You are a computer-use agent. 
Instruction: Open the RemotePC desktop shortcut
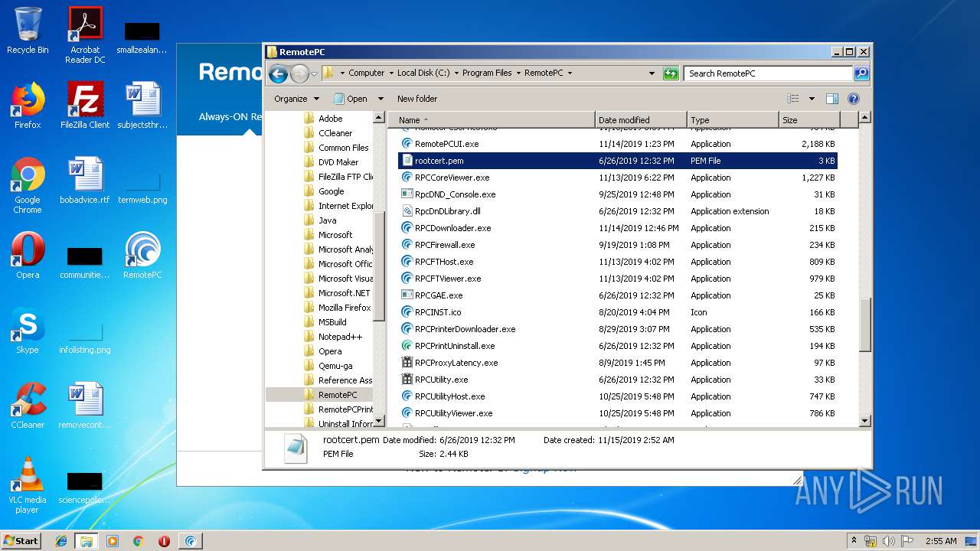click(x=142, y=255)
